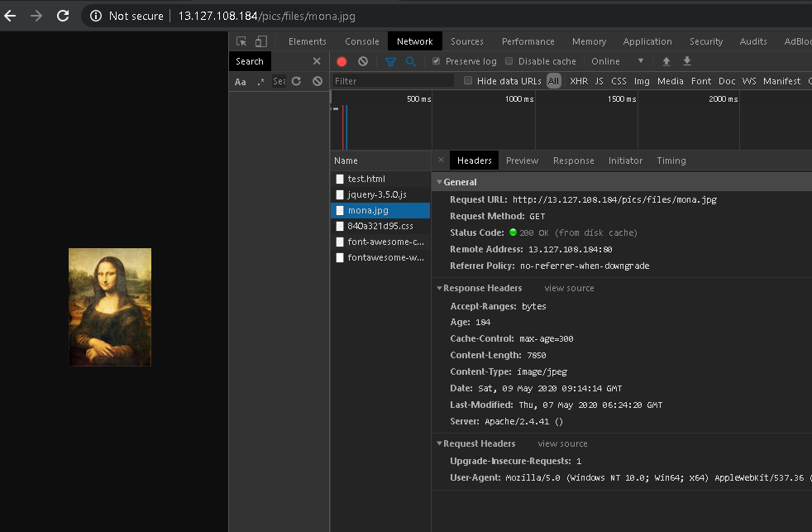
Task: Activate the inspect element picker icon
Action: pyautogui.click(x=241, y=41)
